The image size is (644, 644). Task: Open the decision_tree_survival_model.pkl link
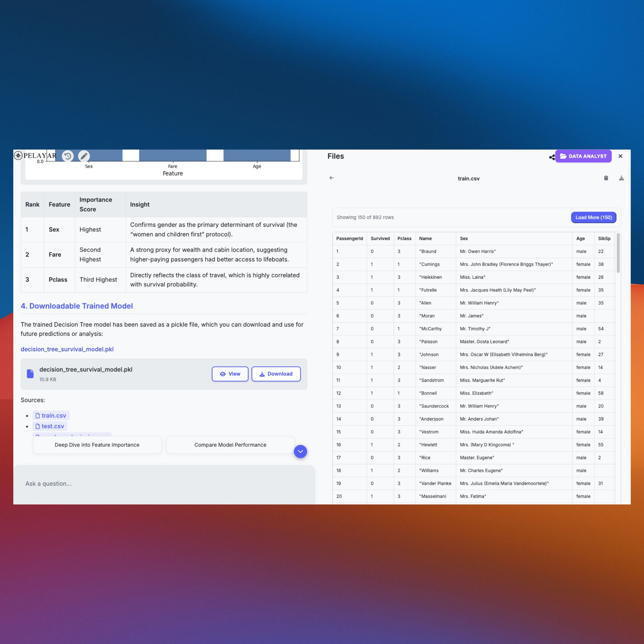67,349
